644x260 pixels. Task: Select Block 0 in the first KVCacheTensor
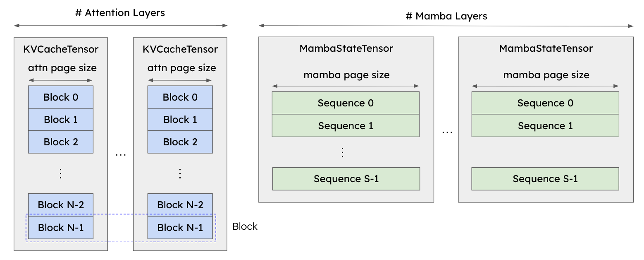coord(61,97)
